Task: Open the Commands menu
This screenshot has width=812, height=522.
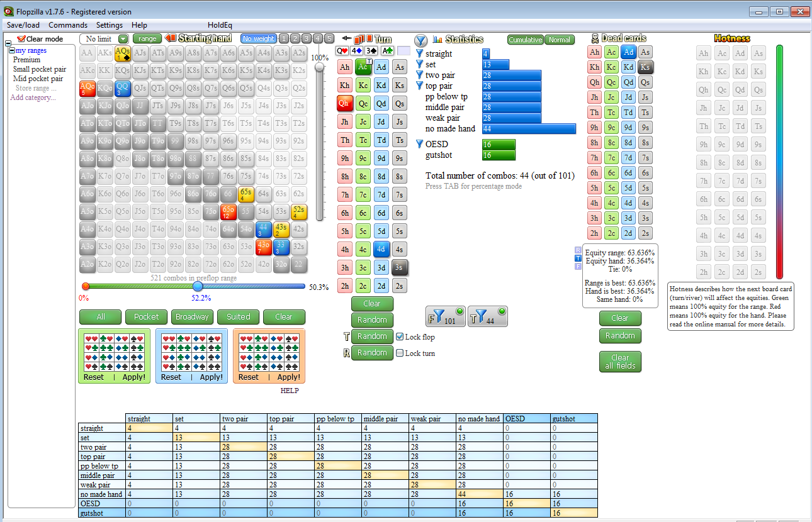Action: (x=68, y=25)
